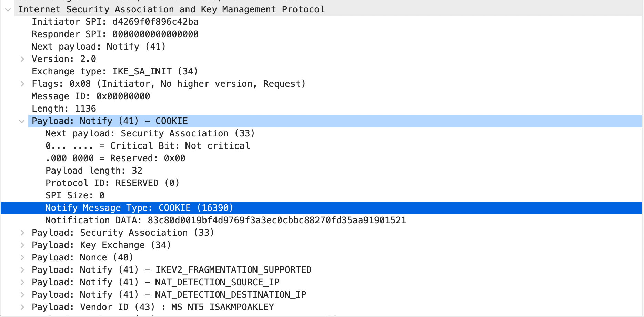The height and width of the screenshot is (317, 644).
Task: Expand the NAT_DETECTION_DESTINATION_IP notify payload
Action: click(x=22, y=295)
